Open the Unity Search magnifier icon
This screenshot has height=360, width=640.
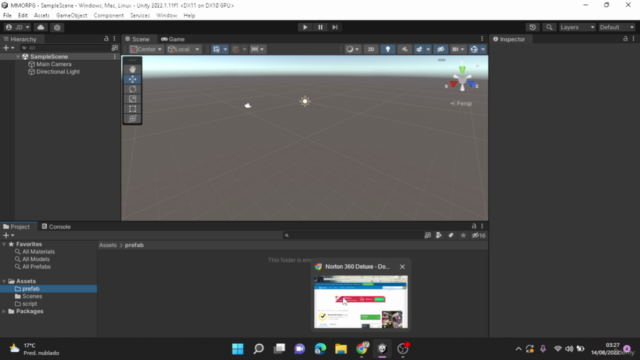tap(549, 27)
